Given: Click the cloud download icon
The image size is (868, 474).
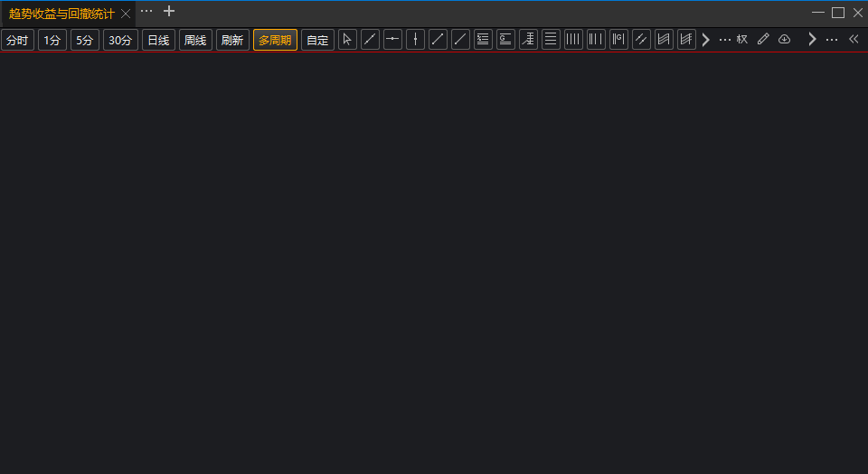Looking at the screenshot, I should click(x=784, y=40).
